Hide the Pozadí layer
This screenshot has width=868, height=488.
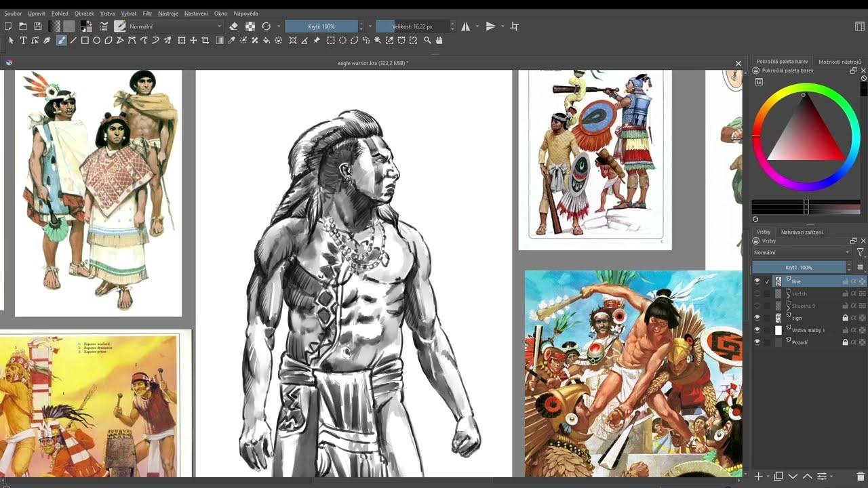757,342
